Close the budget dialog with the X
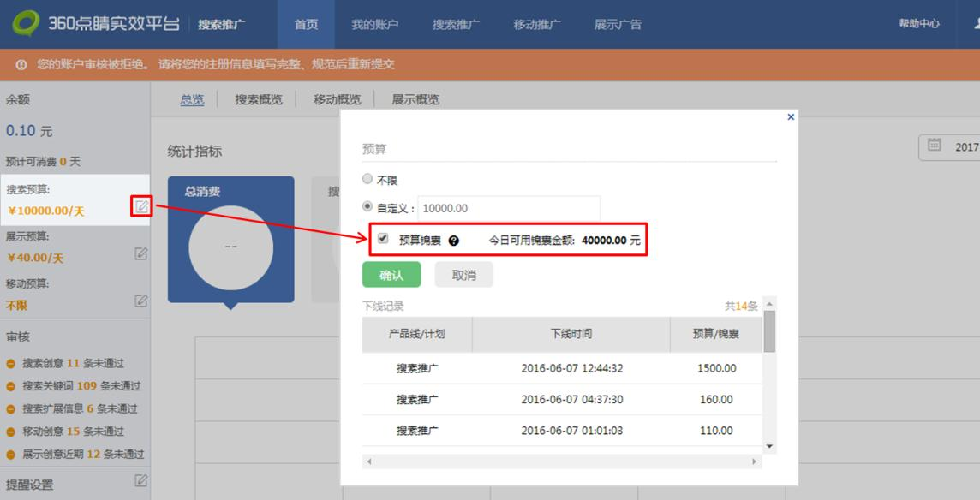 coord(791,116)
